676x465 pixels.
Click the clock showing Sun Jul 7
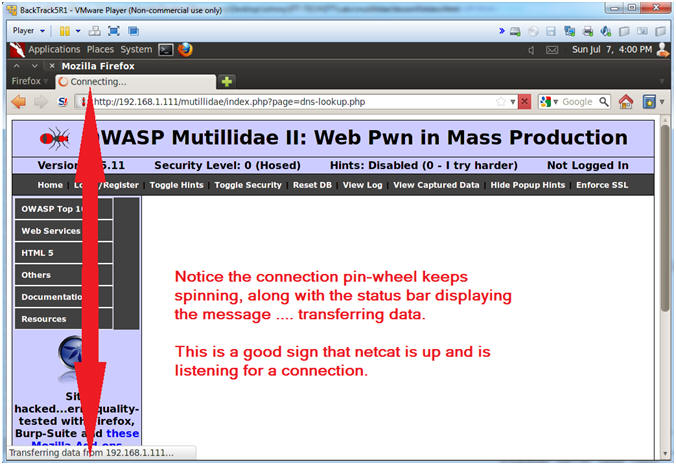coord(612,50)
